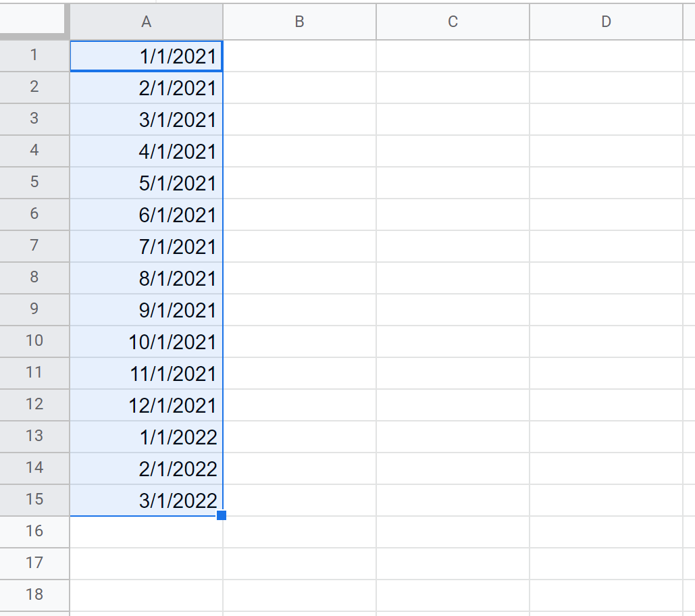Select the 12/1/2021 cell
This screenshot has height=616, width=695.
click(147, 405)
